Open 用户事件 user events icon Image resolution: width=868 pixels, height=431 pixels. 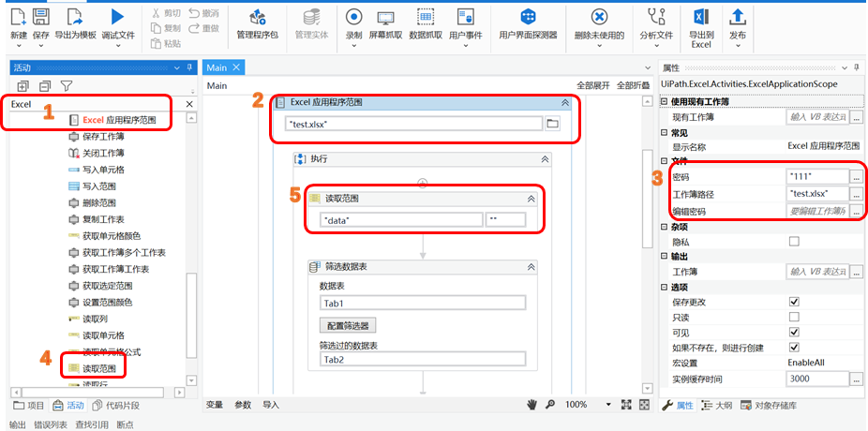point(465,17)
